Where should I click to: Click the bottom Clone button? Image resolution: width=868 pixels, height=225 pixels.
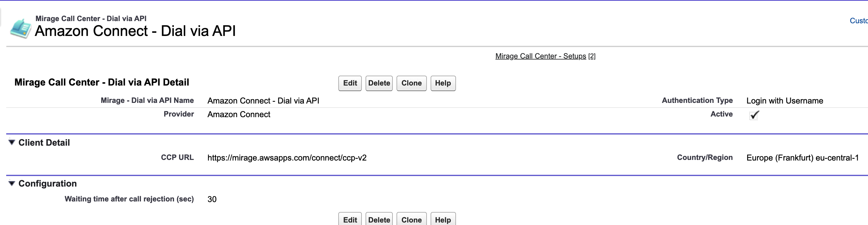(411, 219)
